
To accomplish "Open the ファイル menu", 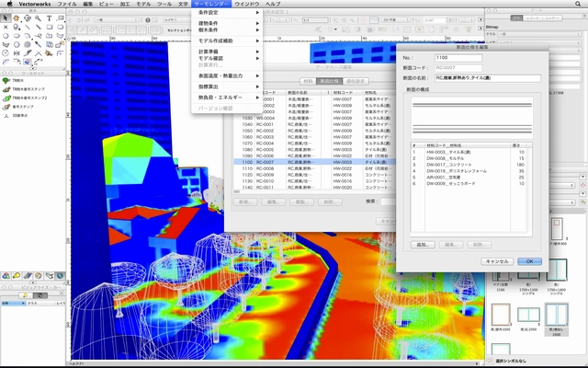I will tap(67, 5).
